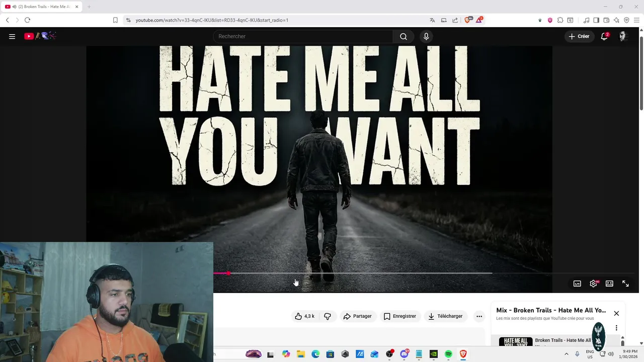Open Brave VPN shield icon
Screen dimensions: 644x362
[x=626, y=20]
